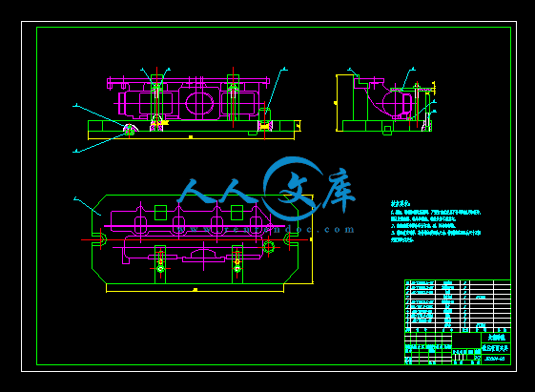Screen dimensions: 535x392
Task: Open the www.renrendoc.com watermark link
Action: [265, 229]
